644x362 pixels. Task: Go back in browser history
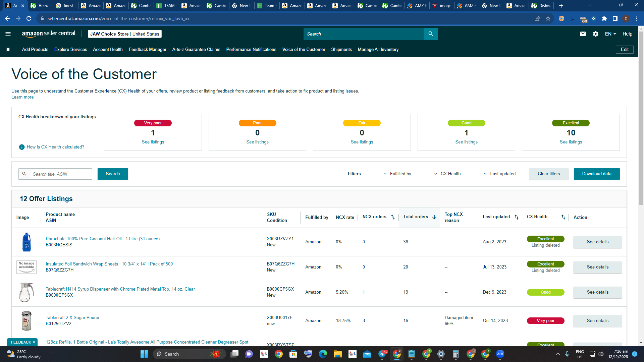point(7,18)
